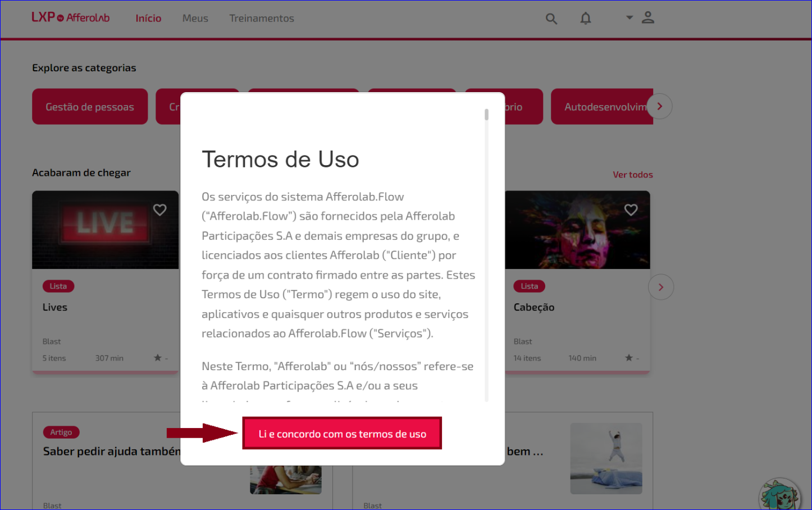Screen dimensions: 812x510
Task: Favorite the Lives card heart icon
Action: click(x=160, y=210)
